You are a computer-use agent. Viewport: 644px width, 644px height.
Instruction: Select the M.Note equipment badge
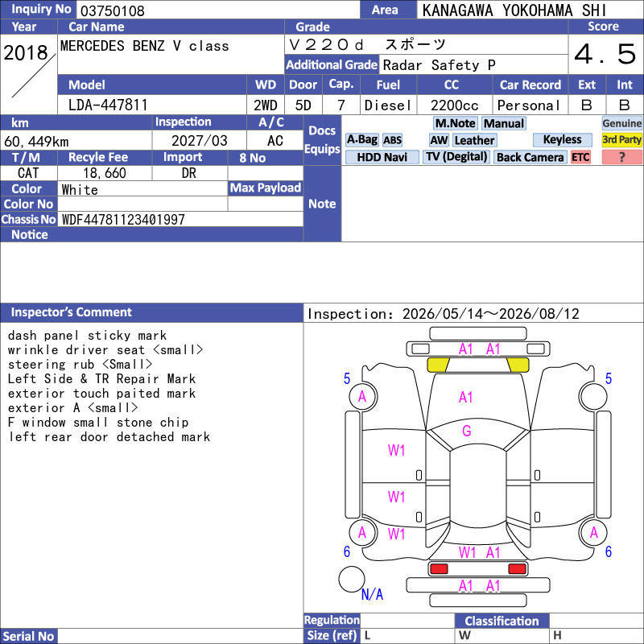tap(455, 124)
